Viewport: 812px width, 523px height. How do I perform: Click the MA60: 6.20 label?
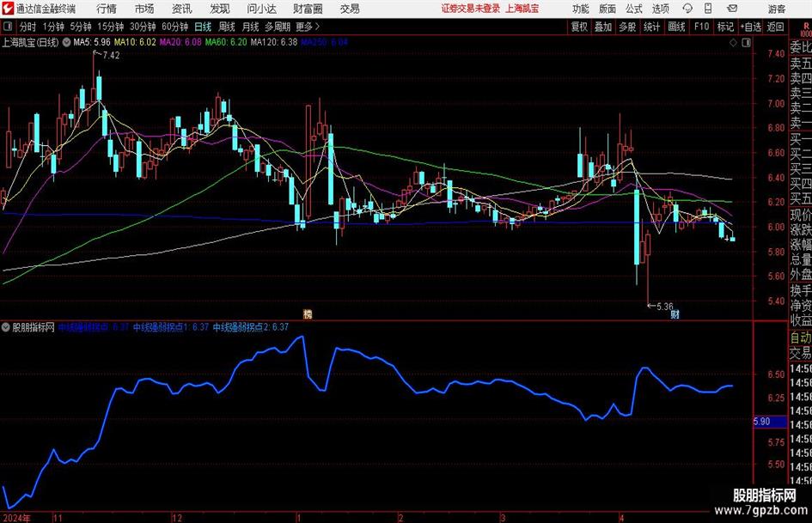click(226, 42)
